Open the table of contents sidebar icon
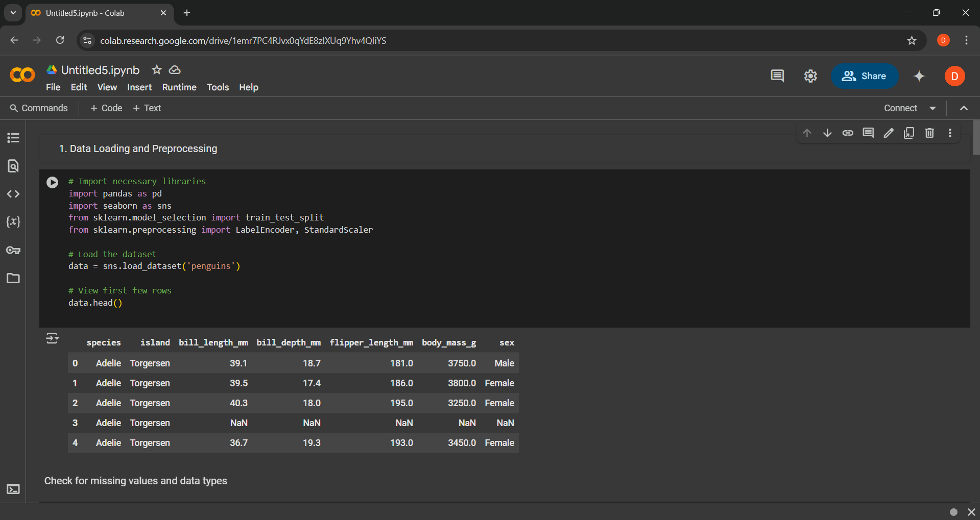The height and width of the screenshot is (520, 980). pyautogui.click(x=13, y=138)
